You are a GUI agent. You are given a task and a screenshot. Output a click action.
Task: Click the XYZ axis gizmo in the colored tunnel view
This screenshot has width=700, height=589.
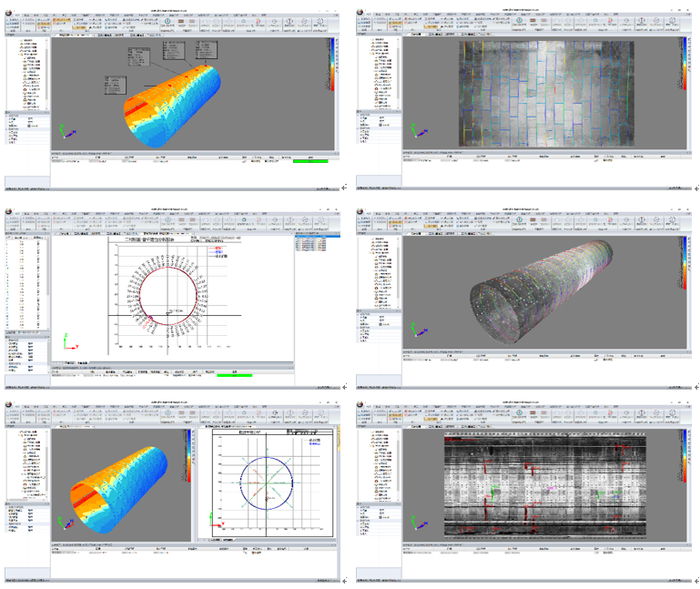point(64,131)
